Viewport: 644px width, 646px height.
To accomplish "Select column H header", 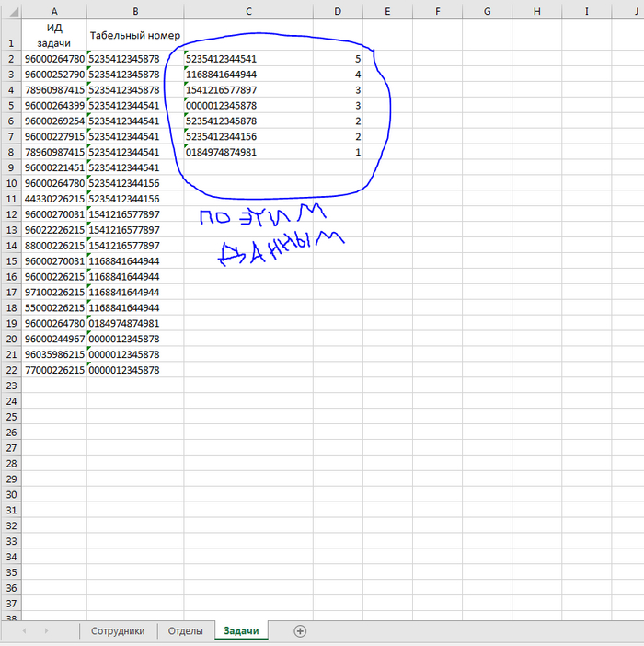I will point(537,12).
